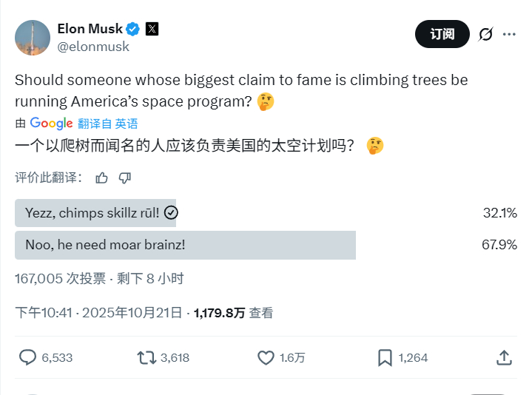Click the reply comment bubble icon

coord(27,357)
